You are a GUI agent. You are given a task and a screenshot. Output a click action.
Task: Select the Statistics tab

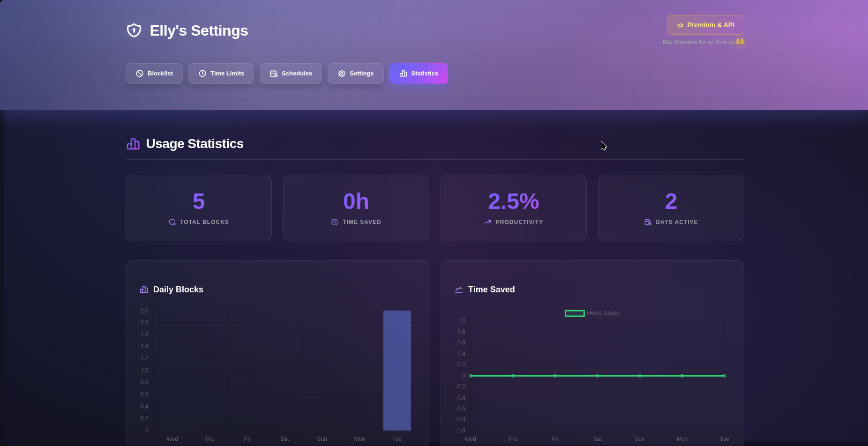(419, 74)
